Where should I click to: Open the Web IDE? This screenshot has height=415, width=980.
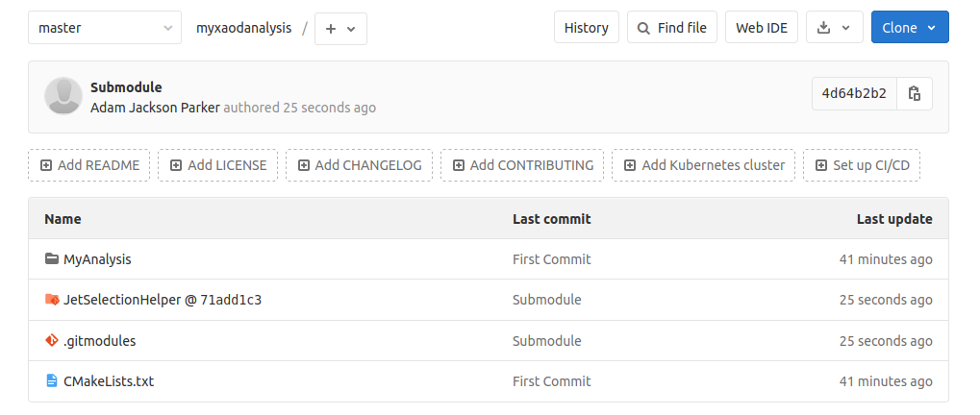[762, 28]
